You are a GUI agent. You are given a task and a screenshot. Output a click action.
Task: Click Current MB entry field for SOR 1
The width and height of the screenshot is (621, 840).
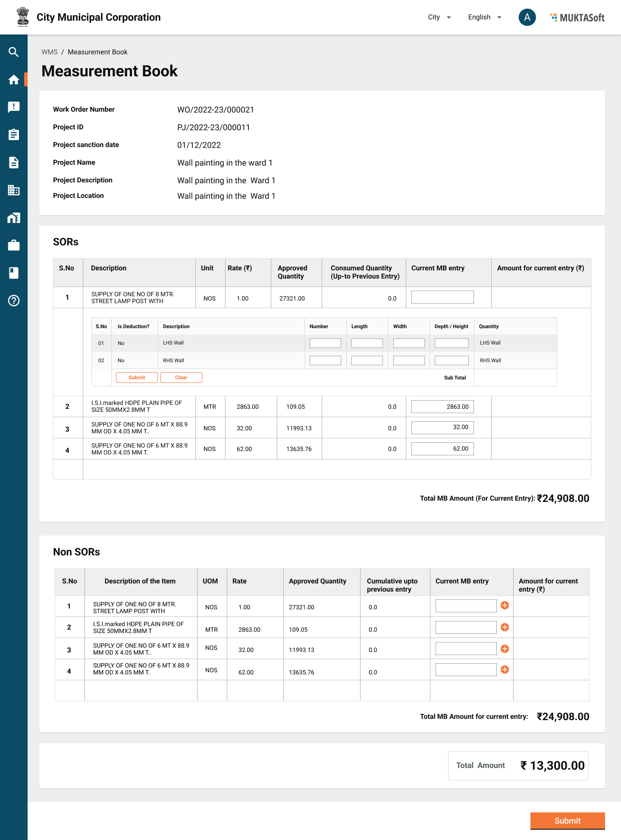click(x=442, y=297)
